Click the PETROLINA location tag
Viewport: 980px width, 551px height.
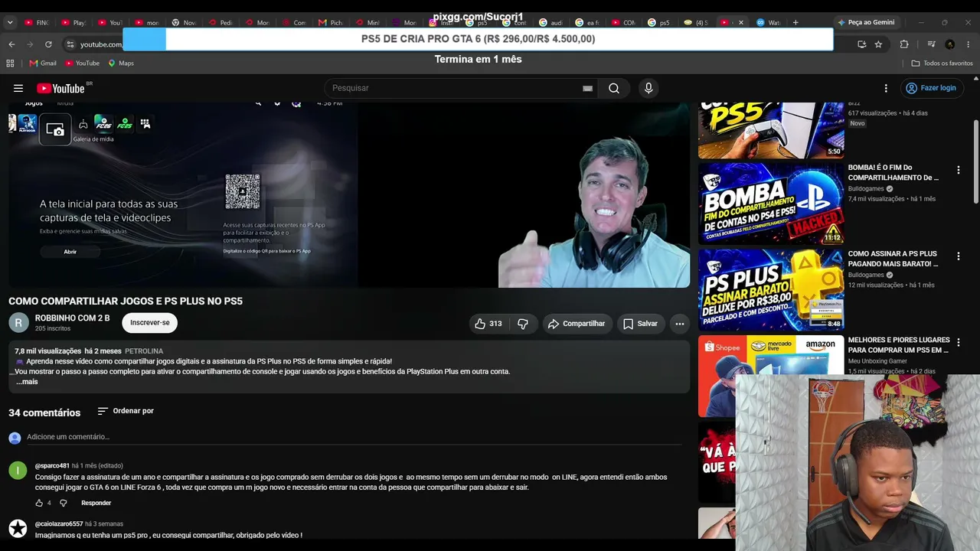tap(144, 351)
